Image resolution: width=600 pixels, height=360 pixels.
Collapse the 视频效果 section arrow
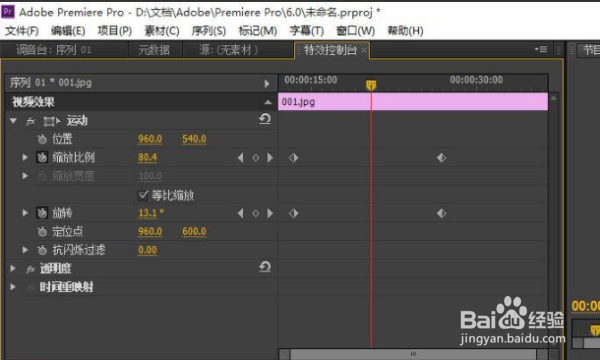(x=268, y=102)
